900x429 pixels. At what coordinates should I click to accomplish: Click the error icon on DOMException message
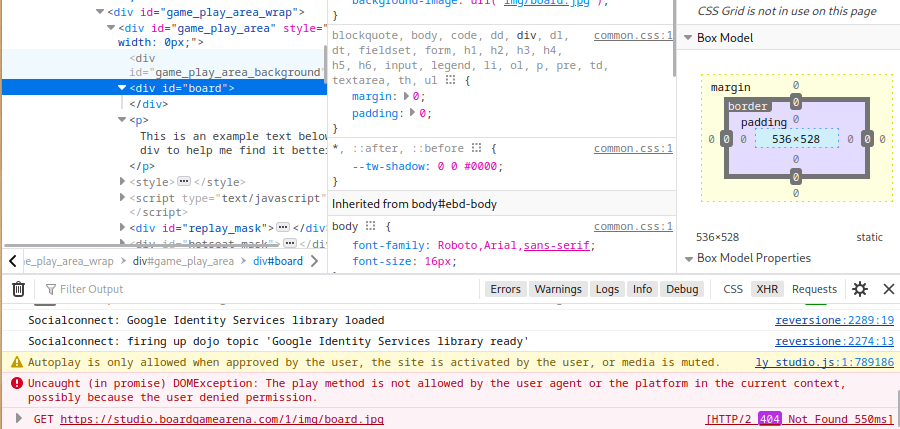pos(17,383)
